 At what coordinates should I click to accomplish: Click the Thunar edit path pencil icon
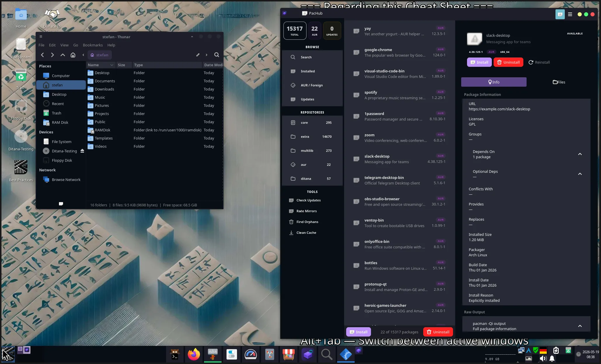(x=198, y=55)
